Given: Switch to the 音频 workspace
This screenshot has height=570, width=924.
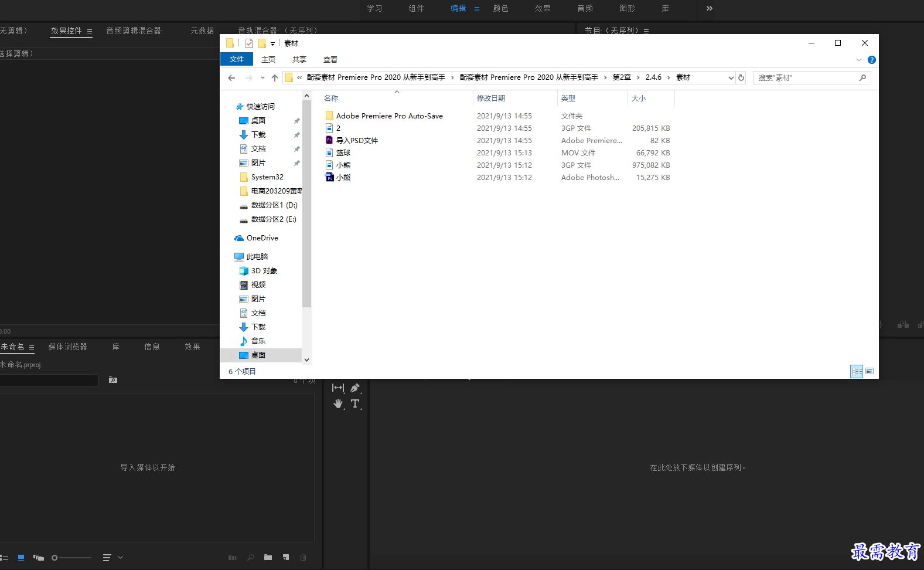Looking at the screenshot, I should coord(585,8).
